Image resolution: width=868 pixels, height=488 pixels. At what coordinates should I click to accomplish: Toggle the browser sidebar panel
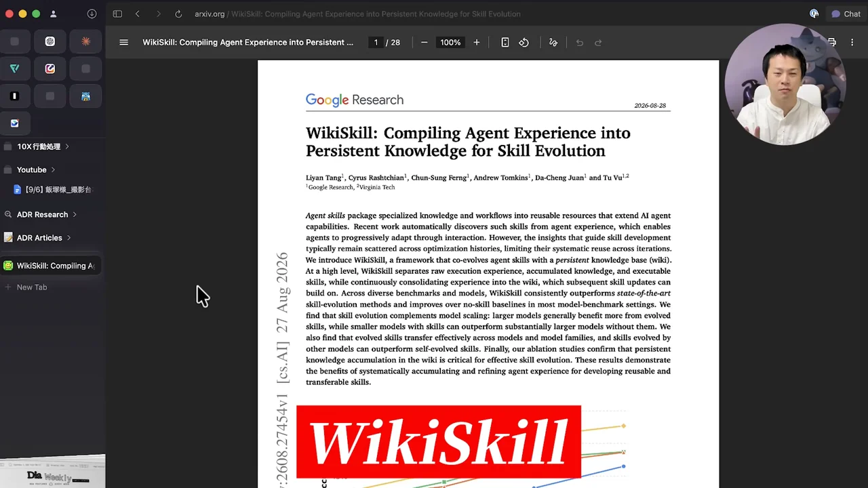click(117, 14)
